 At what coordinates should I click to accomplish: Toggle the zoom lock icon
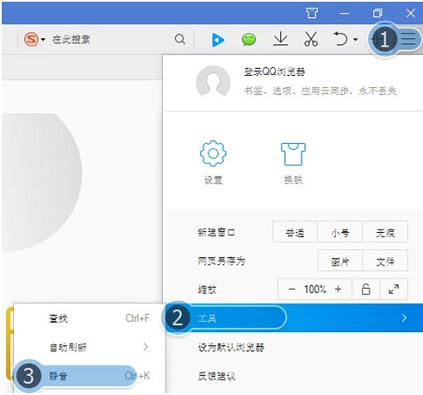(x=366, y=289)
